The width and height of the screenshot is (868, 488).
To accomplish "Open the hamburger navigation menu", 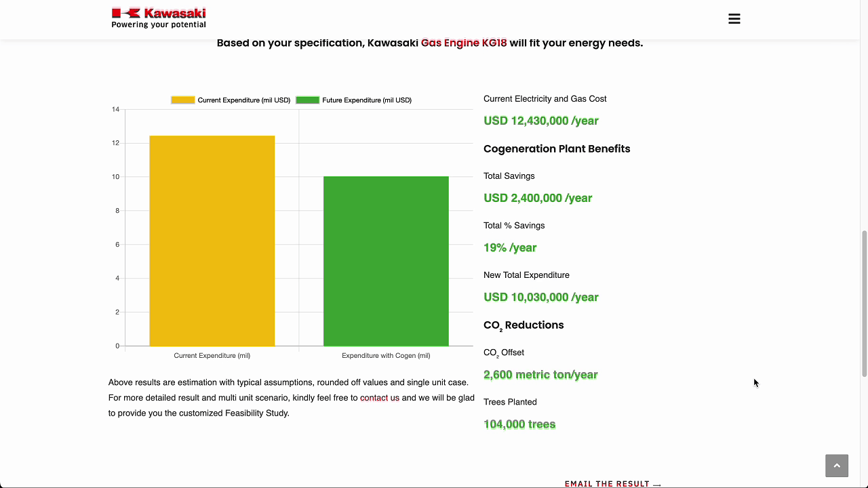I will pos(734,19).
